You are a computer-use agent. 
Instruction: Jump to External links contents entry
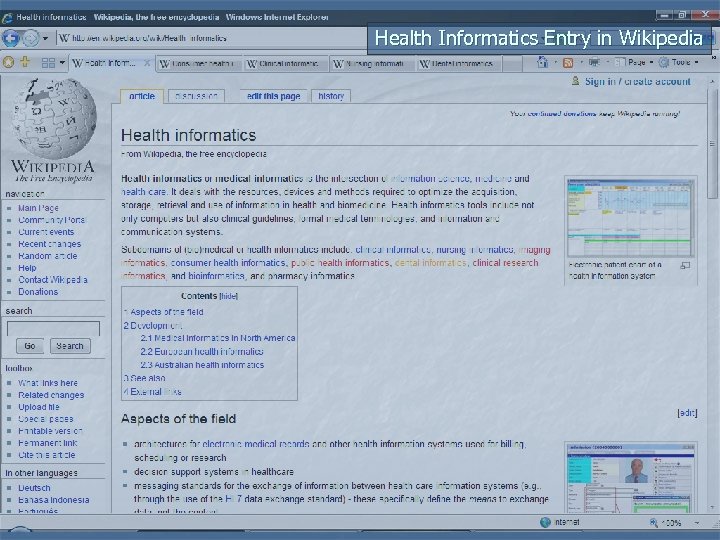pyautogui.click(x=152, y=392)
